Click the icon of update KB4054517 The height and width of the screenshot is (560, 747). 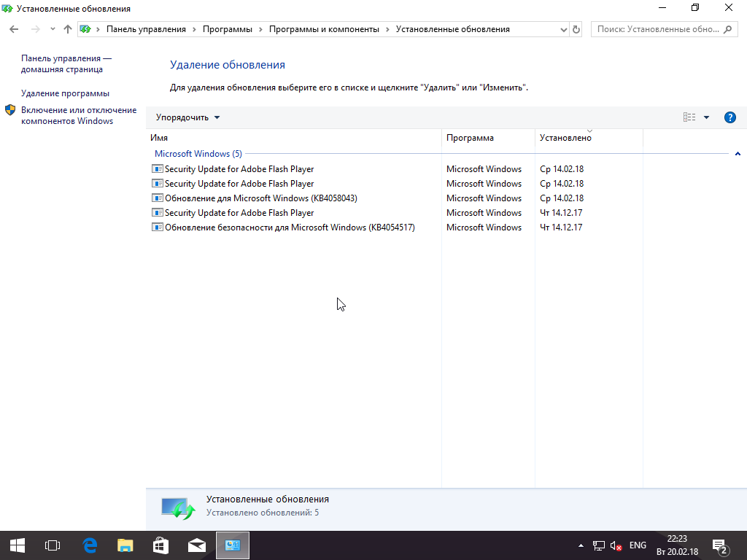point(158,227)
